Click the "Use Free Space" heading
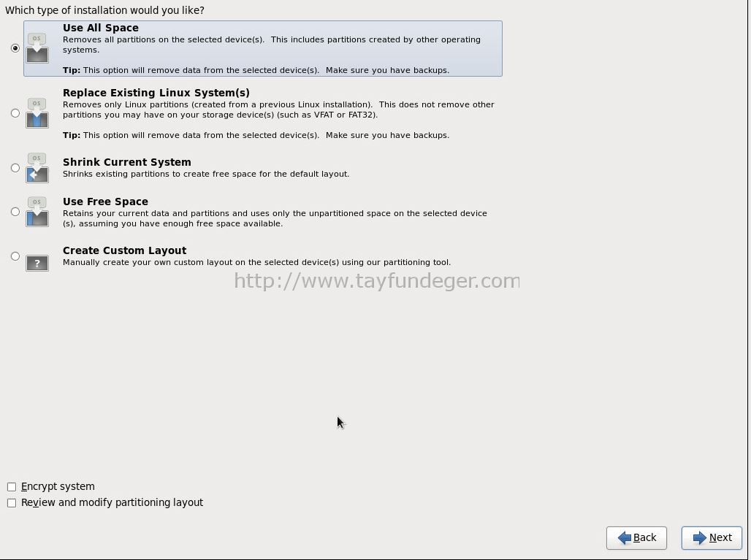Screen dimensions: 751x560 point(105,202)
